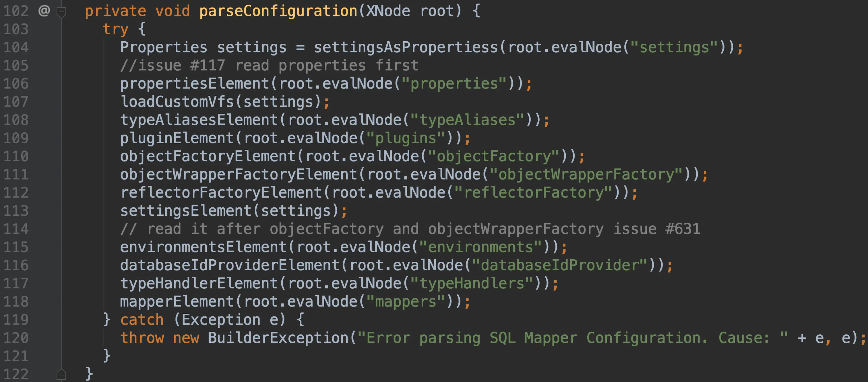Click the databaseIdProviderElement method call
The image size is (868, 382).
pyautogui.click(x=230, y=265)
